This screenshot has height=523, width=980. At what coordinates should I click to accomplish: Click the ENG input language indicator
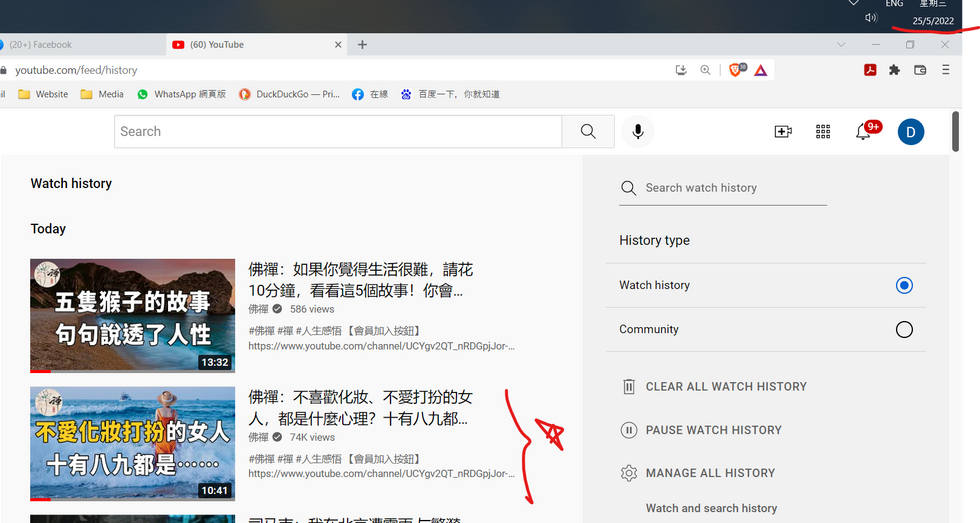[x=894, y=4]
